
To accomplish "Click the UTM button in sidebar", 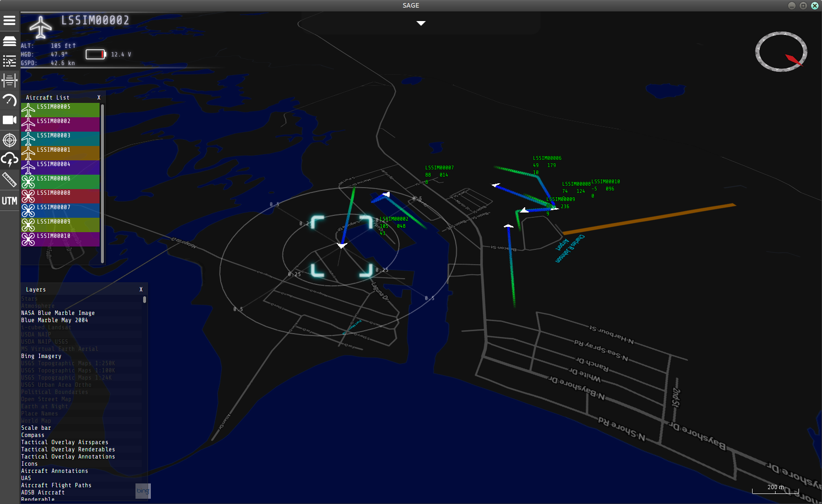I will coord(10,201).
